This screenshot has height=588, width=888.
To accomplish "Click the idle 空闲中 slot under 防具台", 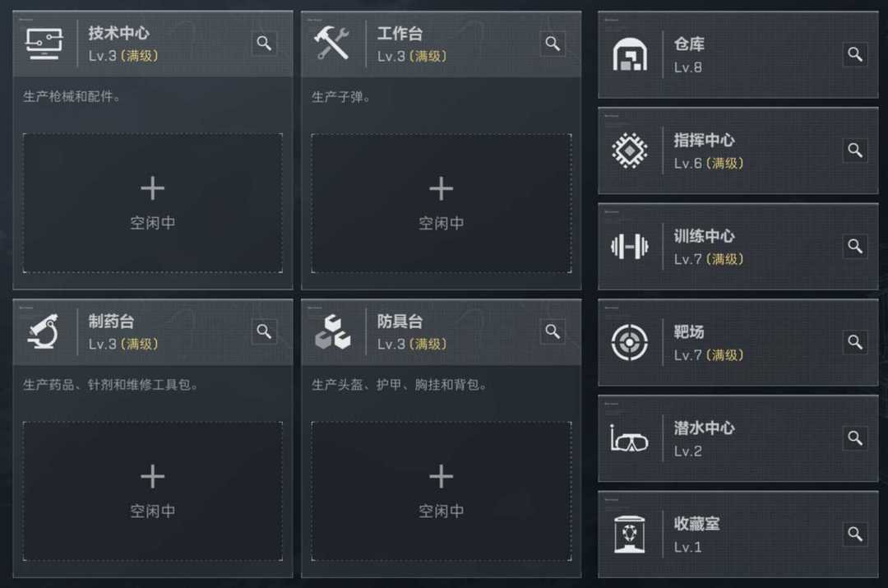I will pyautogui.click(x=441, y=485).
